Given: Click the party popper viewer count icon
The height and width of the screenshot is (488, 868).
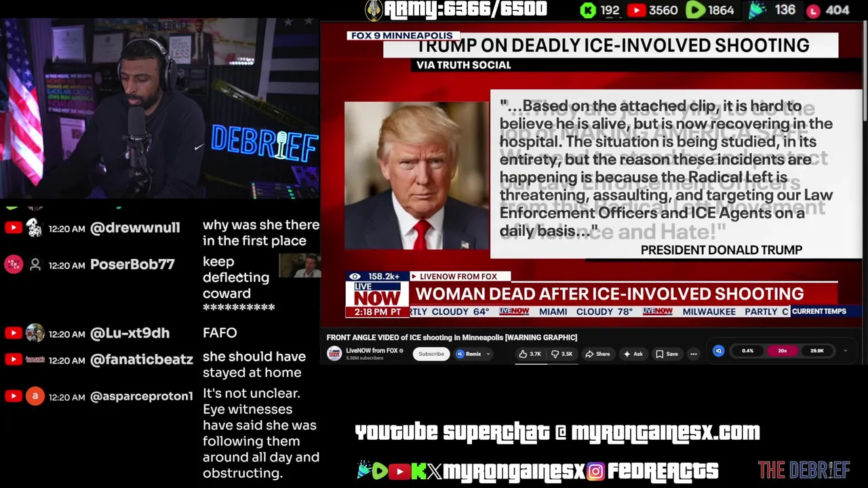Looking at the screenshot, I should pos(758,9).
